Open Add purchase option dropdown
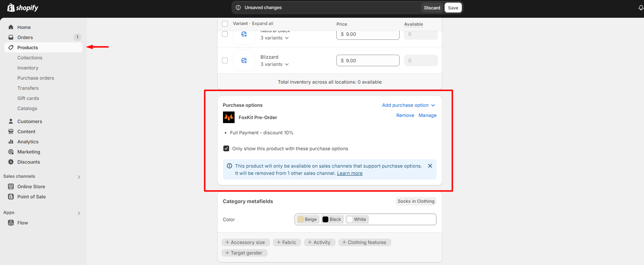644x265 pixels. (409, 105)
